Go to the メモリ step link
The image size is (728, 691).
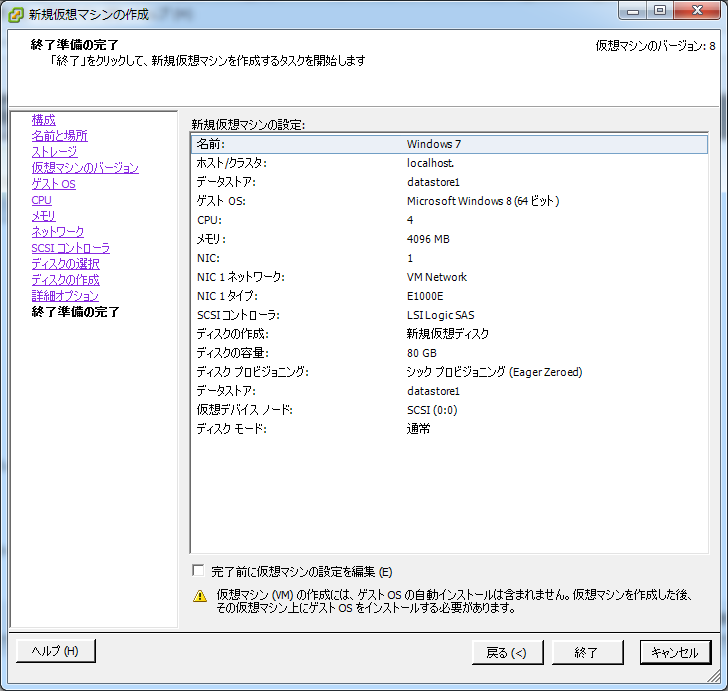pyautogui.click(x=44, y=216)
